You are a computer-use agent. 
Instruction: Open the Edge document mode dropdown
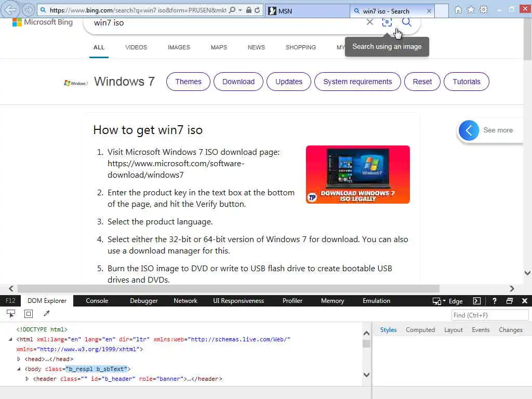[447, 301]
